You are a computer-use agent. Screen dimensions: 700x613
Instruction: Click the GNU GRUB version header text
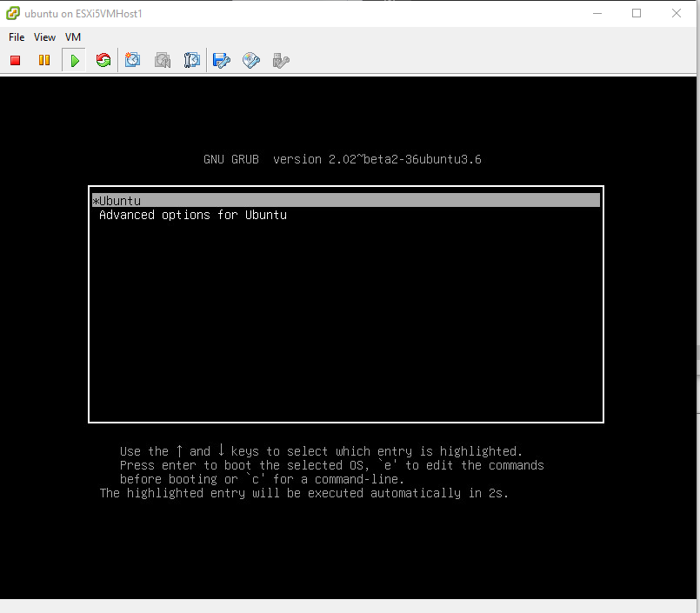click(x=343, y=159)
